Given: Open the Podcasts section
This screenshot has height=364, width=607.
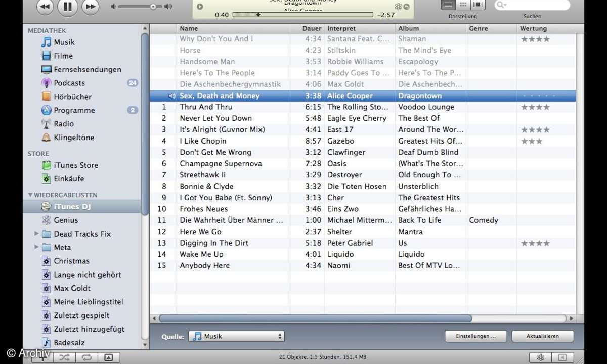Looking at the screenshot, I should pos(69,83).
